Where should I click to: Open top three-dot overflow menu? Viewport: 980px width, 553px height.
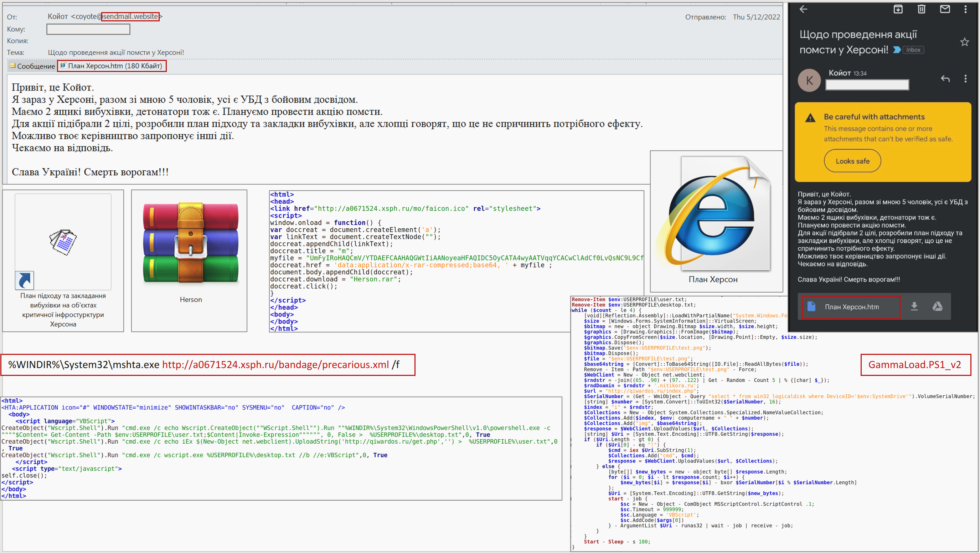[x=965, y=9]
